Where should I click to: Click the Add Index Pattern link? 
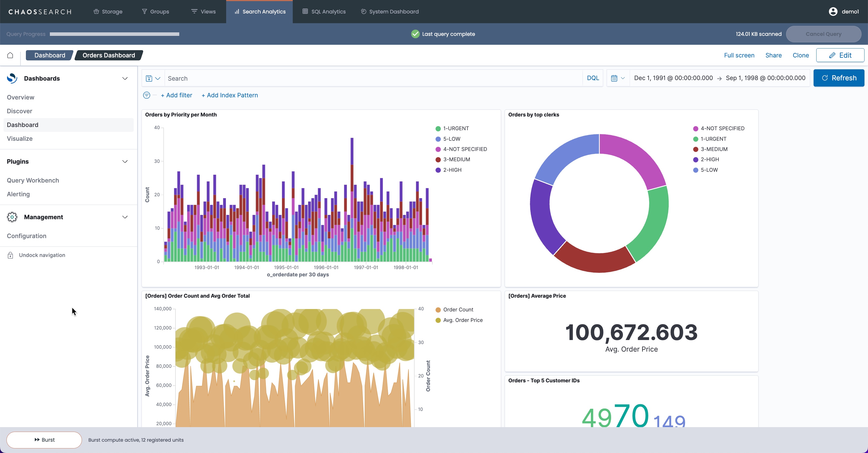click(x=229, y=95)
